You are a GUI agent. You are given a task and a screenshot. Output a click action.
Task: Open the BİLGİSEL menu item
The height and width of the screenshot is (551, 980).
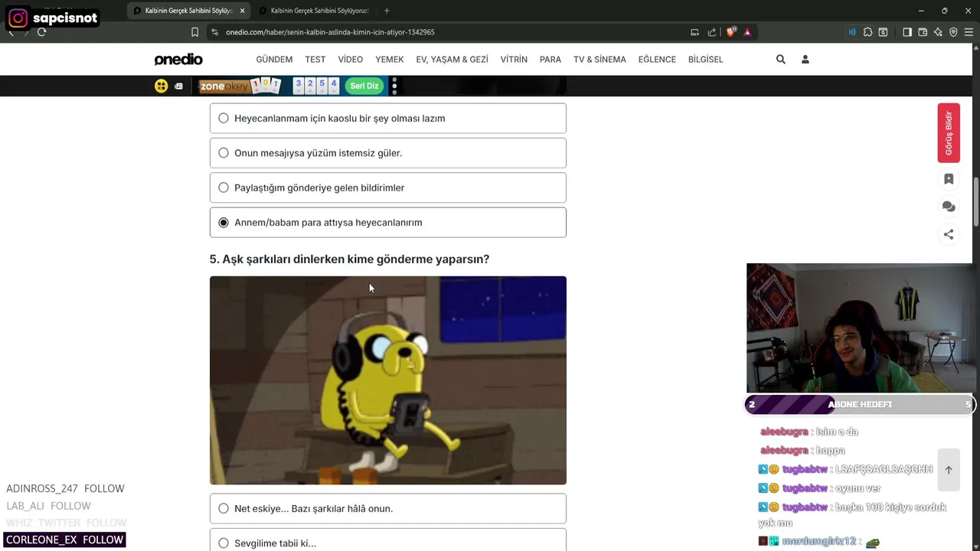[x=705, y=59]
